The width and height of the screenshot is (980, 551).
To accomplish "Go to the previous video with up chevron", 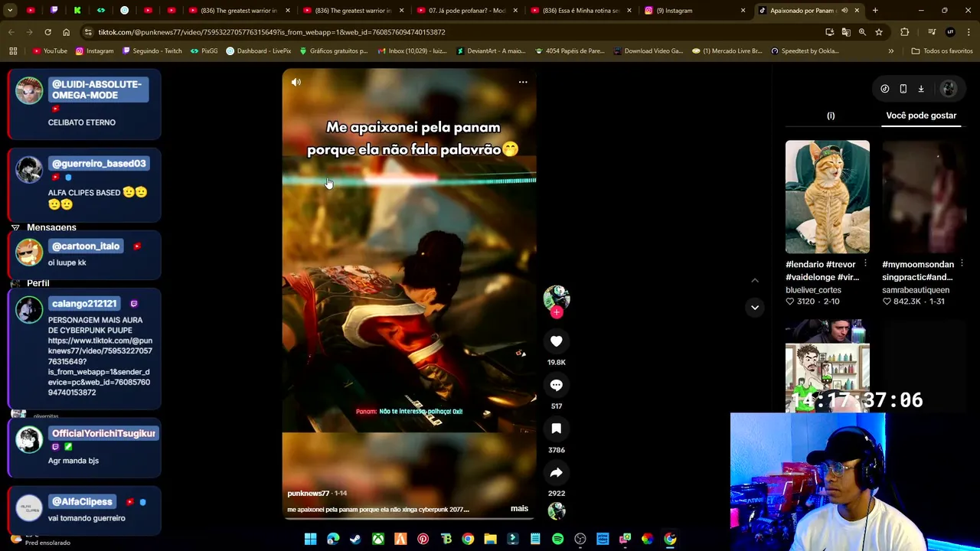I will point(755,280).
